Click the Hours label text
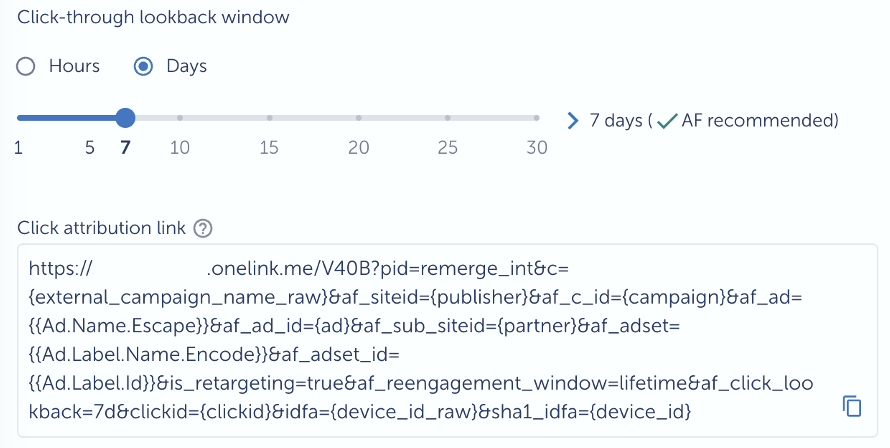The image size is (890, 448). click(x=74, y=66)
